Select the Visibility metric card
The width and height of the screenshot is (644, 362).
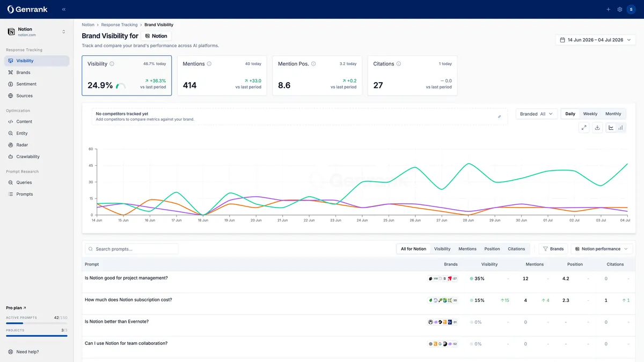coord(127,76)
